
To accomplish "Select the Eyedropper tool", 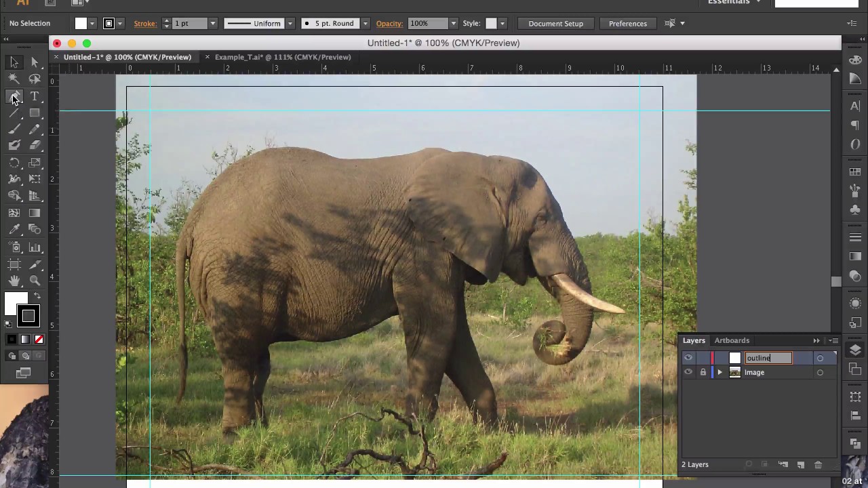I will pyautogui.click(x=14, y=229).
